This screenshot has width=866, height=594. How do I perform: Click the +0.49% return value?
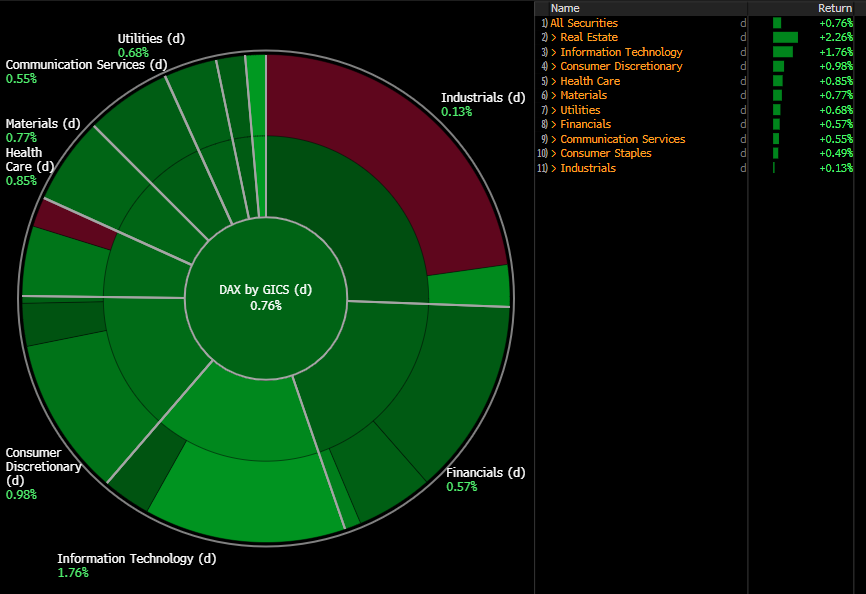click(x=836, y=153)
